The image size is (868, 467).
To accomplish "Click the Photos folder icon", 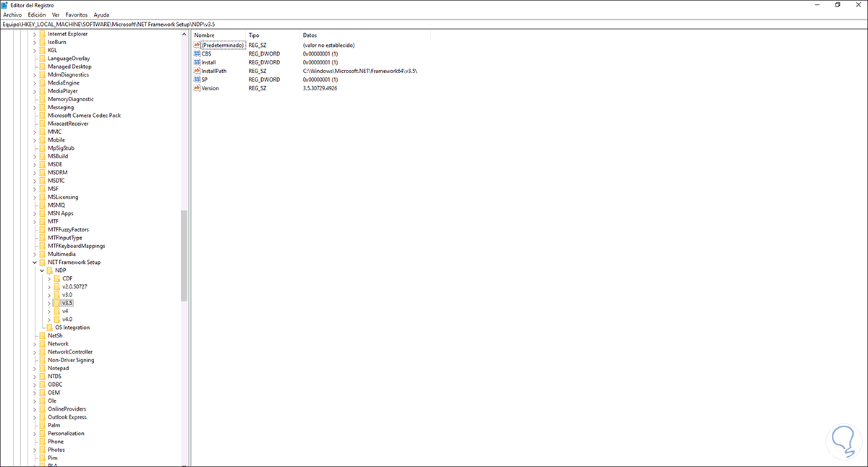I will pos(42,450).
